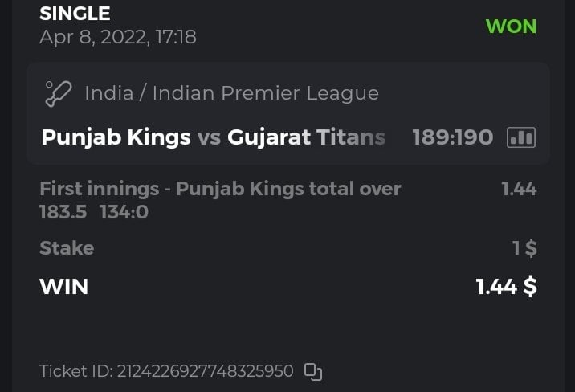Click the cricket bat sport icon

coord(58,93)
